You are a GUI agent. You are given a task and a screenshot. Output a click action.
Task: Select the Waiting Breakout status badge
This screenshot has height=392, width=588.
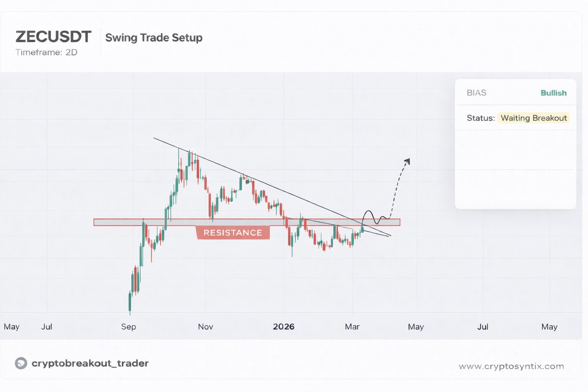click(x=534, y=118)
